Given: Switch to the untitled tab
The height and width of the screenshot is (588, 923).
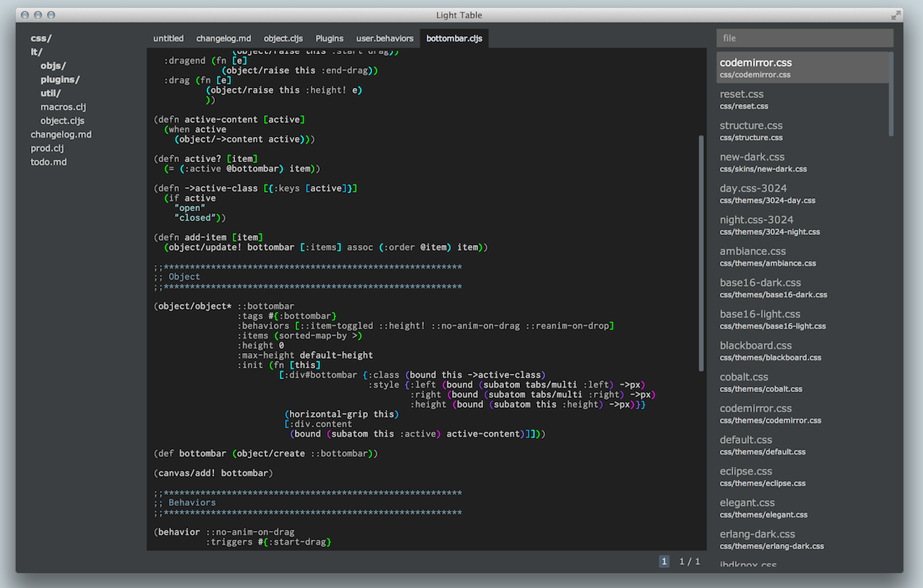Looking at the screenshot, I should [168, 38].
